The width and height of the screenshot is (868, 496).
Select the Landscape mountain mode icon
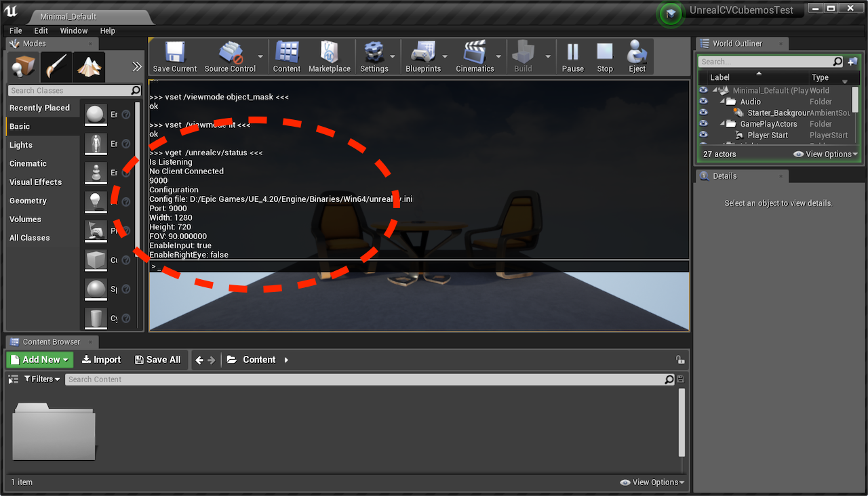[x=90, y=66]
